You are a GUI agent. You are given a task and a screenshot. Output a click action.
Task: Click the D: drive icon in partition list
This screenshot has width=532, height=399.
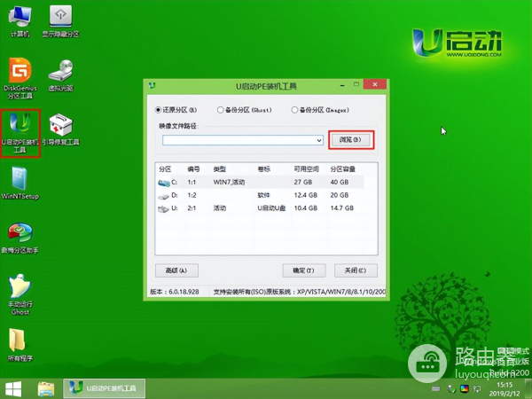click(x=163, y=196)
